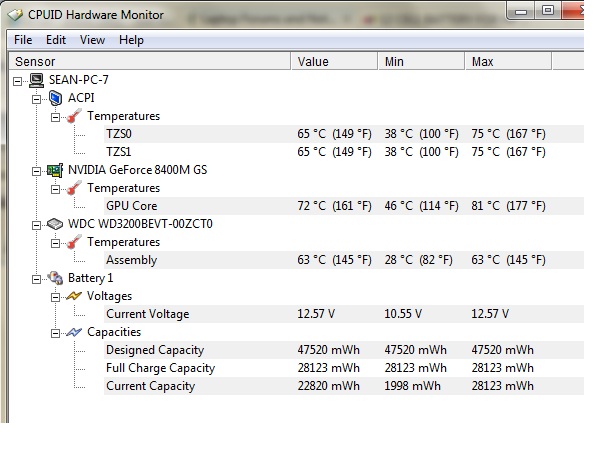Click the thermometer icon under ACPI

(74, 116)
